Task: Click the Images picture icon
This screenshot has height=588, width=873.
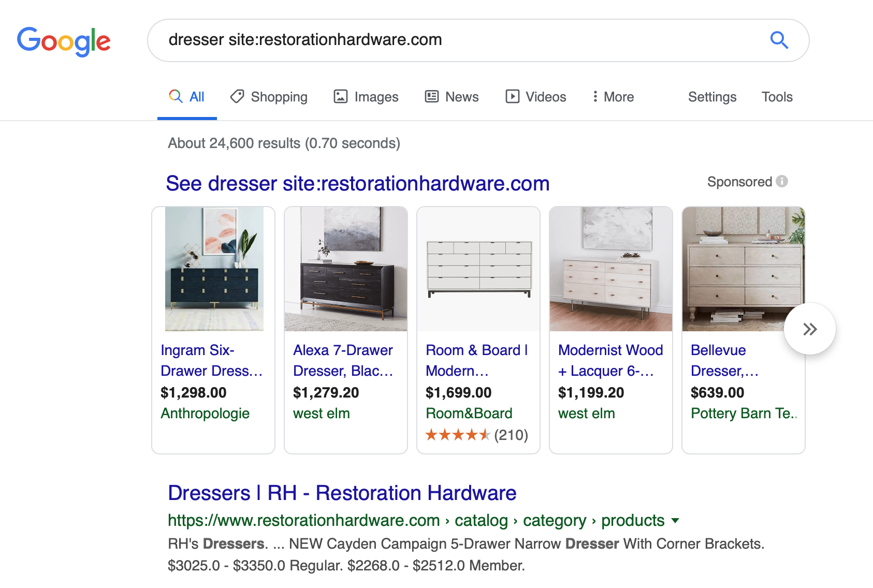Action: pyautogui.click(x=340, y=97)
